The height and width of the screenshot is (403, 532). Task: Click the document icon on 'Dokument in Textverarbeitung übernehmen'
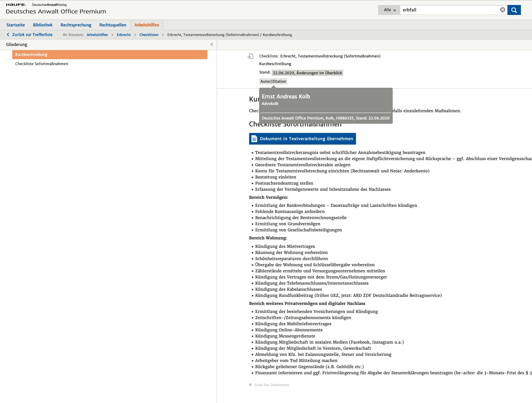point(254,139)
